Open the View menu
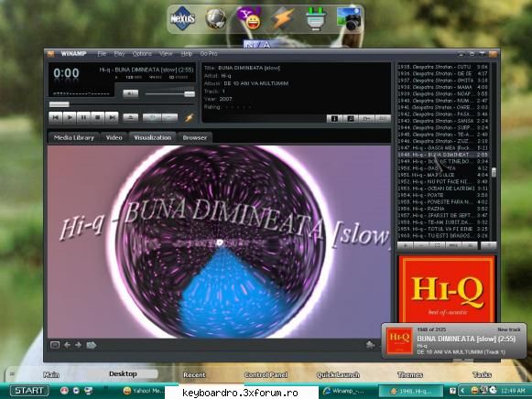The image size is (532, 399). point(166,54)
